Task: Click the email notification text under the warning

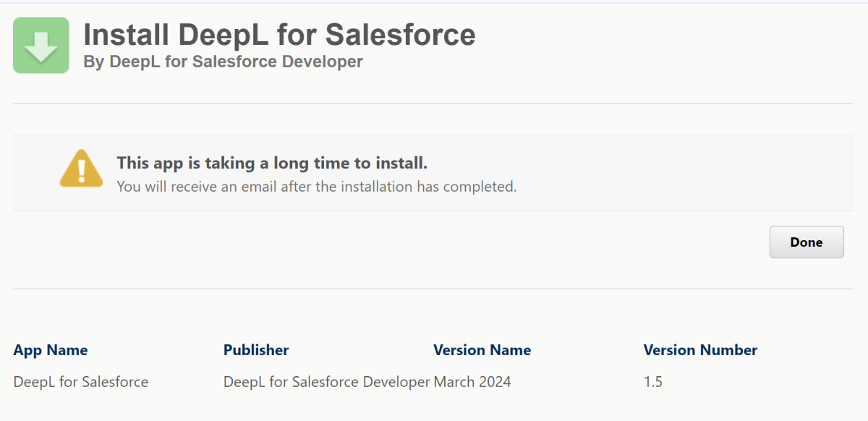Action: point(317,187)
